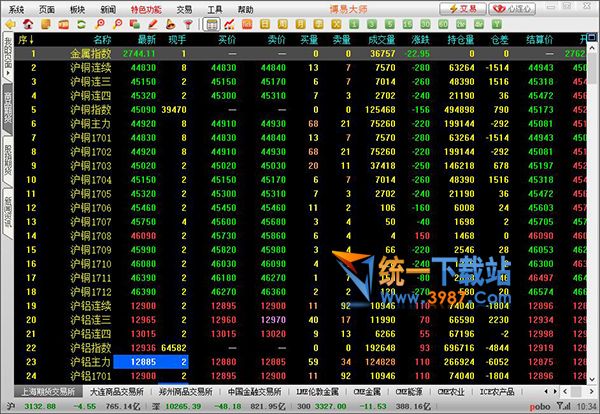Select the 30-minute period button

click(x=425, y=24)
